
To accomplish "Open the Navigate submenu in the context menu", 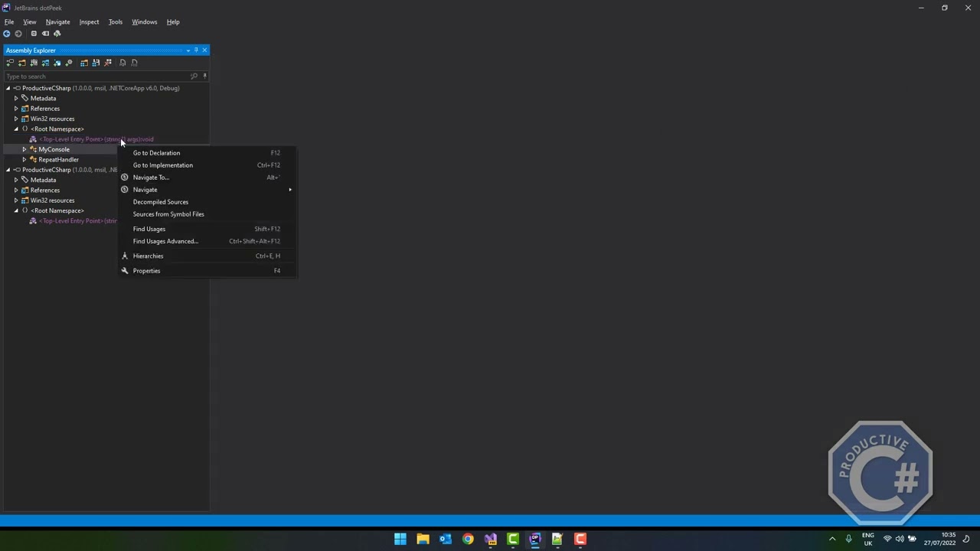I will click(207, 190).
